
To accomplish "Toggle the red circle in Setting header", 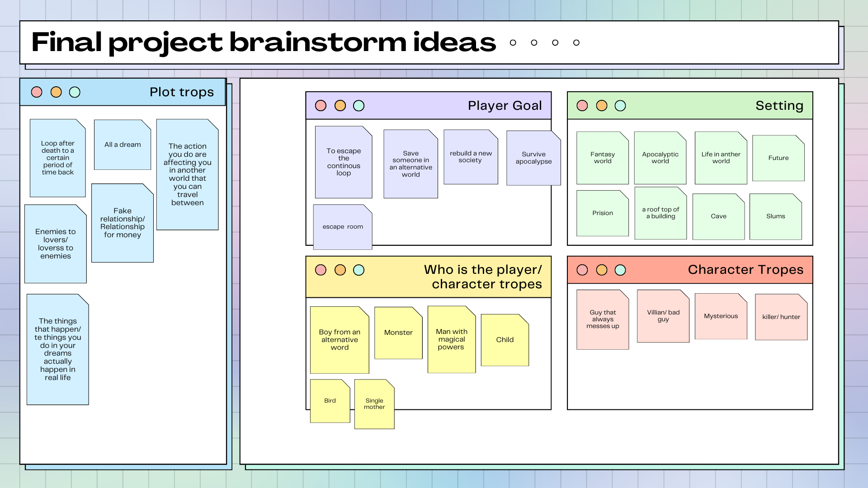I will point(582,105).
